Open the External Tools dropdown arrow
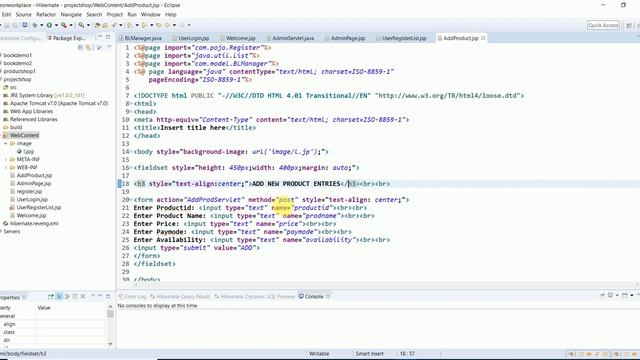This screenshot has height=360, width=640. click(71, 25)
